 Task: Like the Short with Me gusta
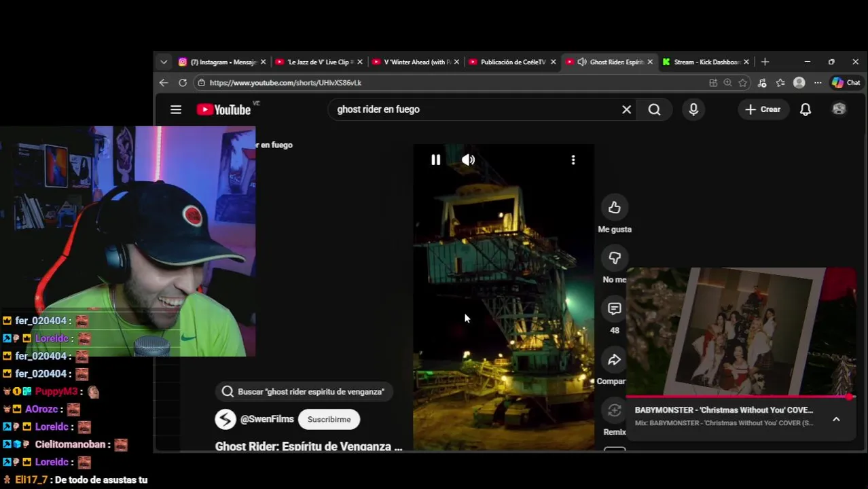(615, 208)
